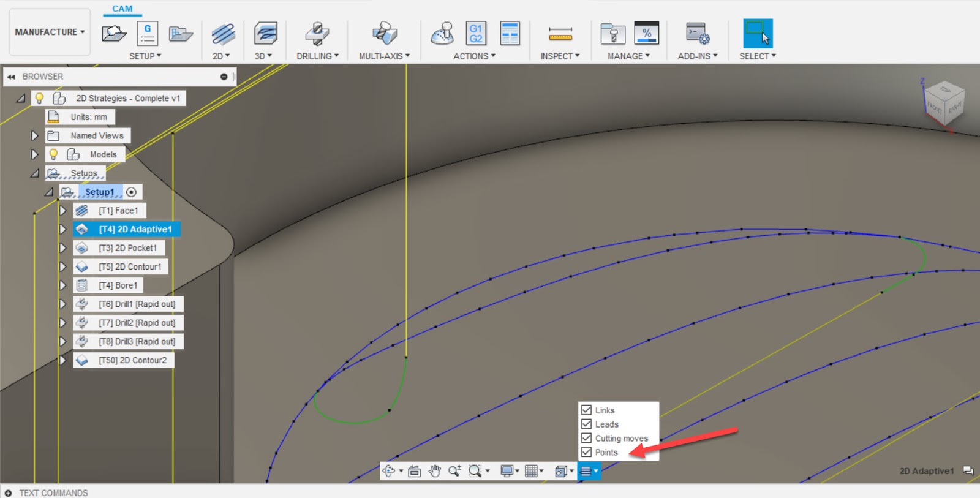980x498 pixels.
Task: Expand the TEXT COMMANDS panel
Action: point(8,493)
